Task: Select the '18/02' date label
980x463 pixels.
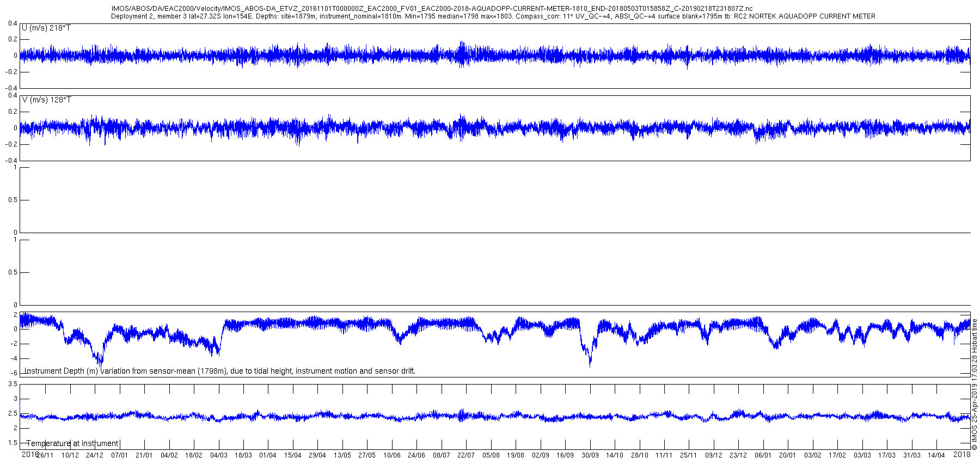Action: (x=194, y=455)
